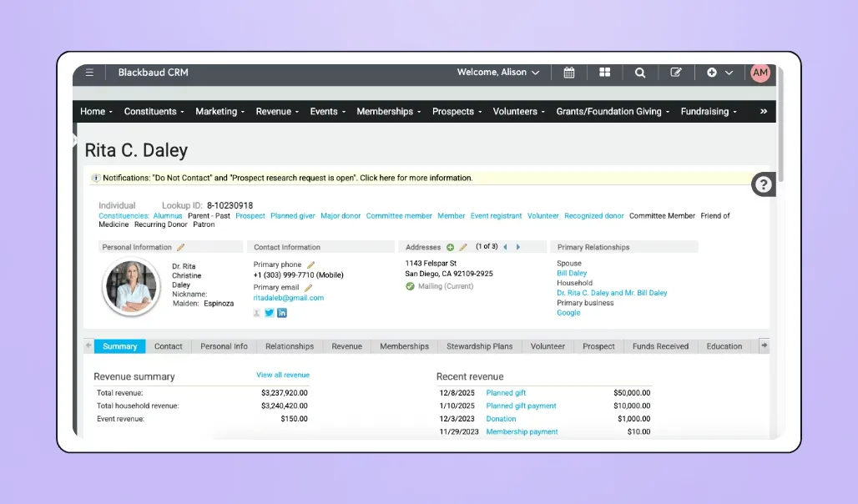Open the Fundraising menu
The height and width of the screenshot is (504, 858).
(x=709, y=111)
